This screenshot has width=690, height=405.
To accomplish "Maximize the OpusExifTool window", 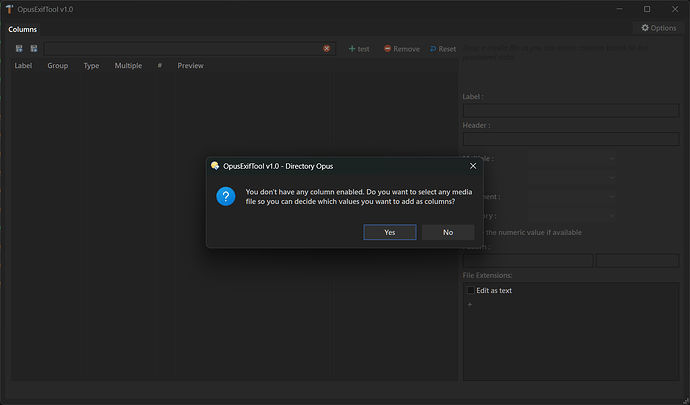I will 647,9.
